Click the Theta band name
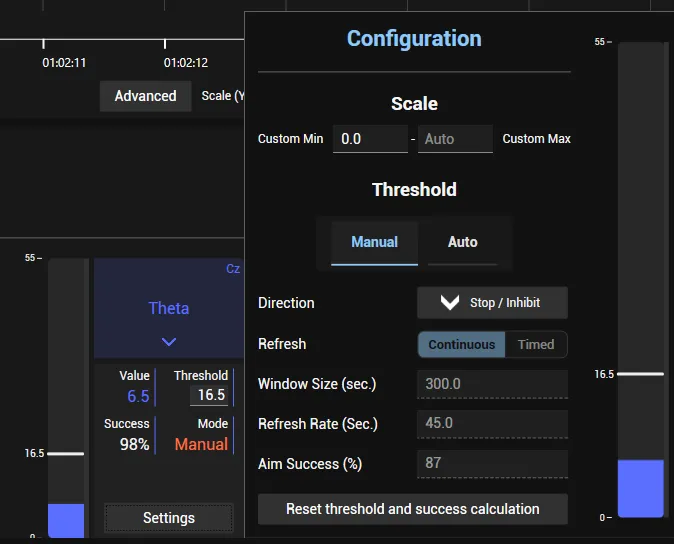Viewport: 674px width, 544px height. tap(169, 308)
